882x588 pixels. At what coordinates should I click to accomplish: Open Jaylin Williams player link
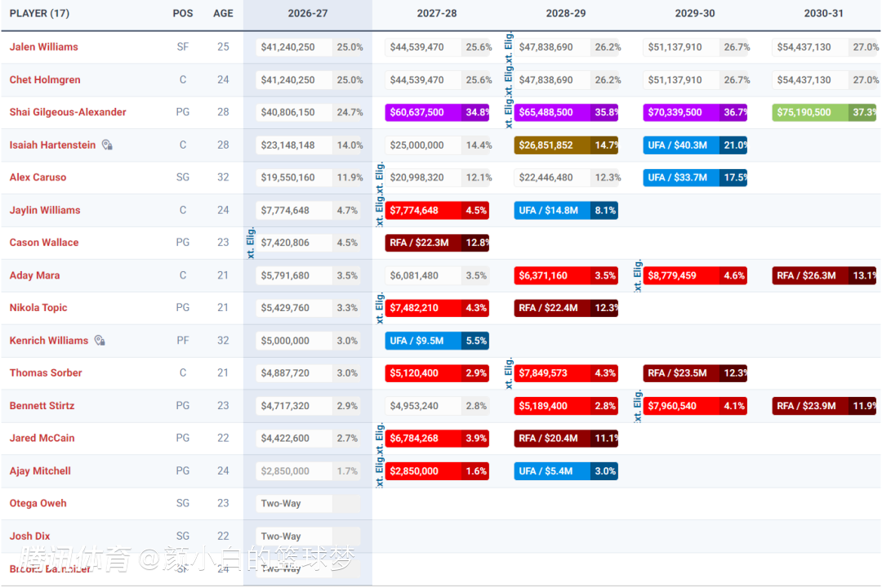coord(45,210)
